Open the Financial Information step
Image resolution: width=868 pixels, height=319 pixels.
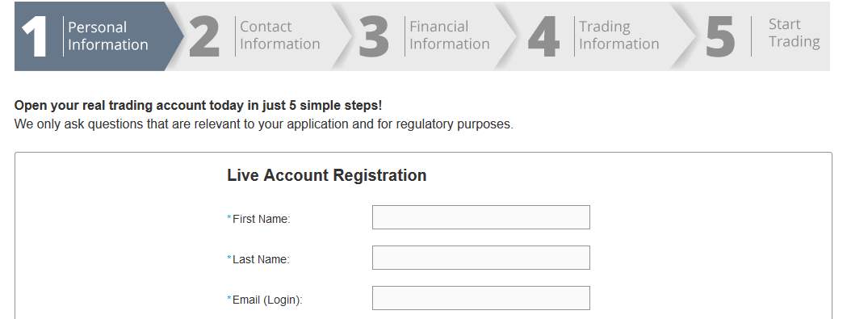[450, 36]
